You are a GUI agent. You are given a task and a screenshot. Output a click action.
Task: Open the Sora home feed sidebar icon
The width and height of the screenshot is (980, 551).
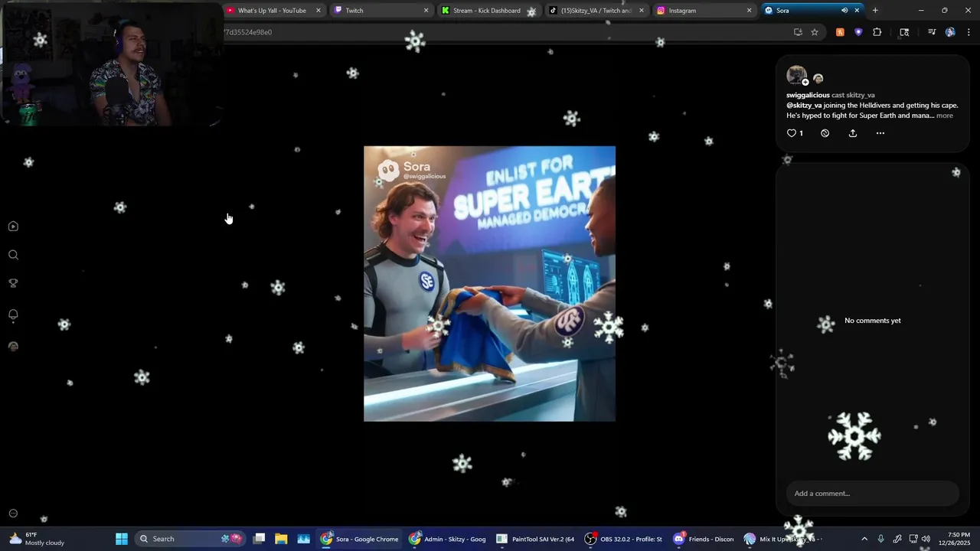13,227
